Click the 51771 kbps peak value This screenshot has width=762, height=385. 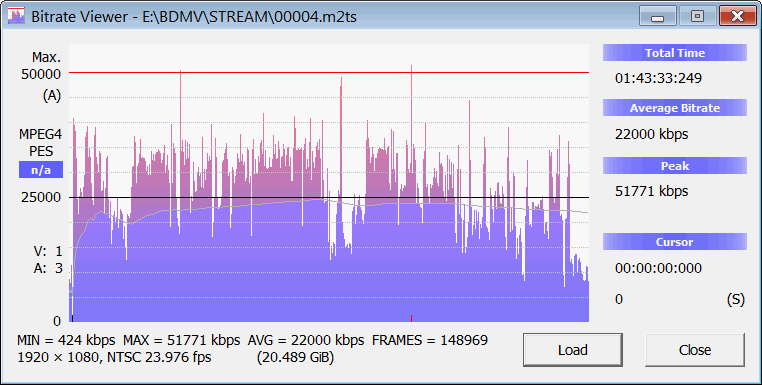pyautogui.click(x=652, y=191)
